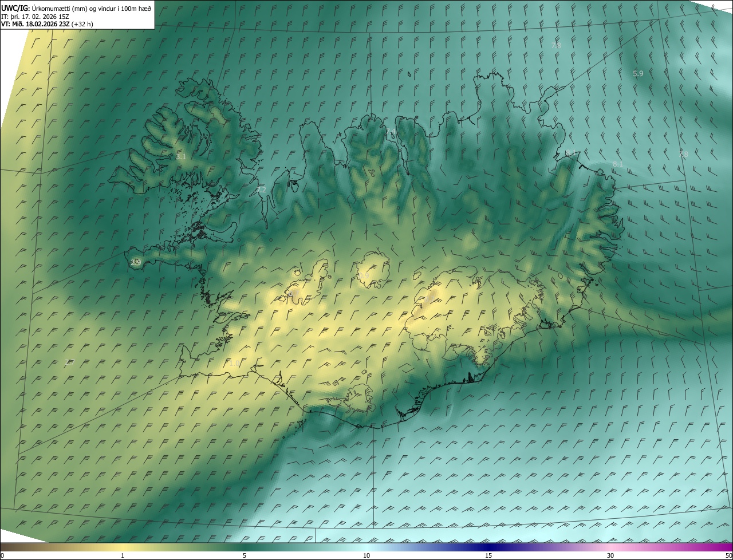Screen dimensions: 733x560
Task: Click the 2.7 value label over the ocean
Action: click(69, 362)
